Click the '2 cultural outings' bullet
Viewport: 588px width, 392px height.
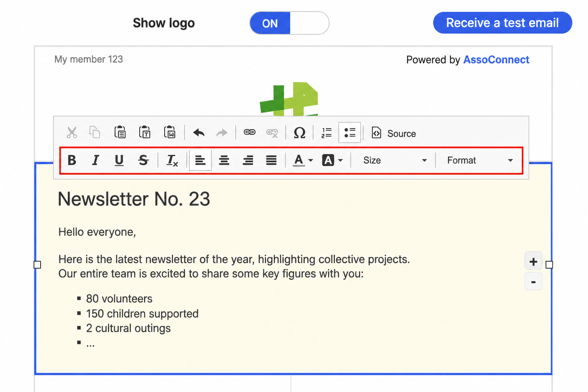pyautogui.click(x=128, y=328)
